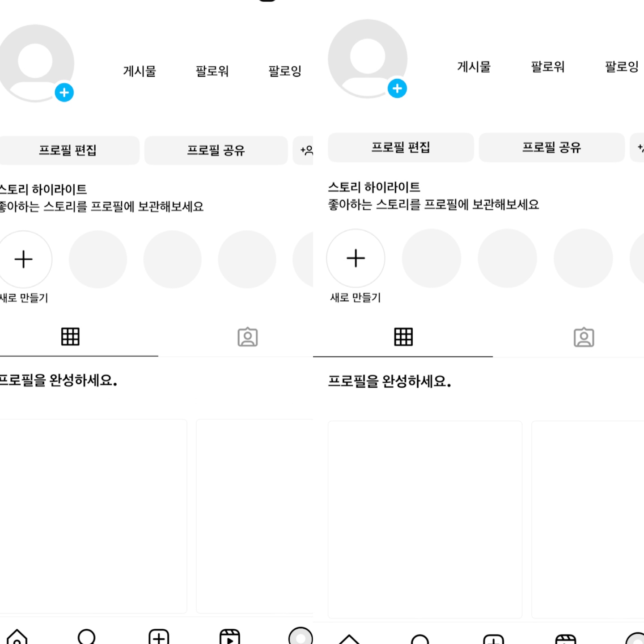Tap blue plus badge on right profile photo

tap(397, 89)
